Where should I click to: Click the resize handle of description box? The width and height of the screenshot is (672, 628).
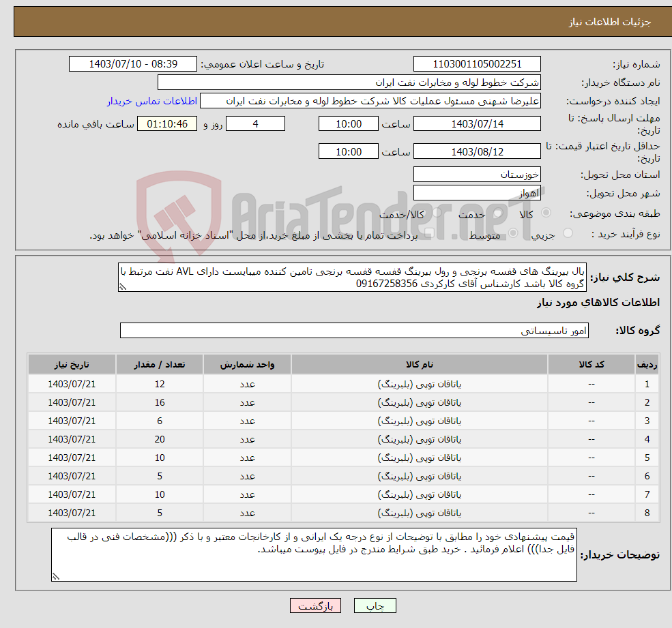[123, 287]
